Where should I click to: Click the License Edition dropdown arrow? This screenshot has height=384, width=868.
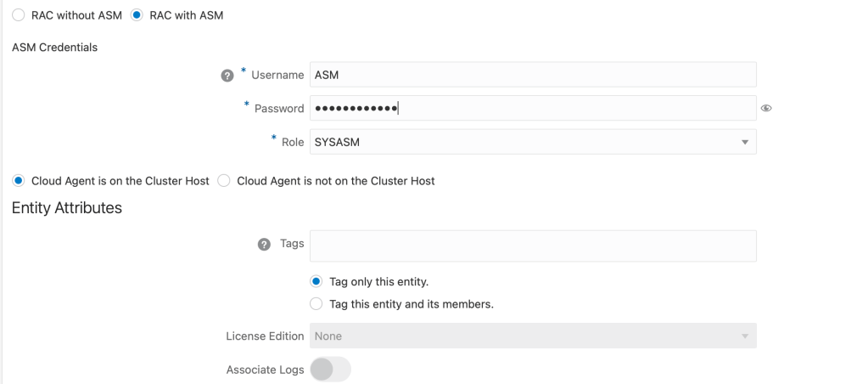coord(745,336)
